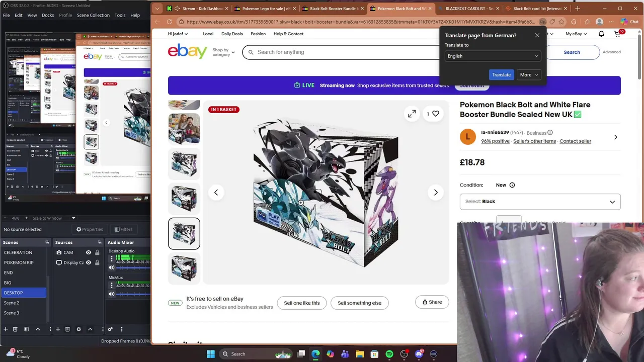Enlarge product image with expand icon

pyautogui.click(x=412, y=114)
